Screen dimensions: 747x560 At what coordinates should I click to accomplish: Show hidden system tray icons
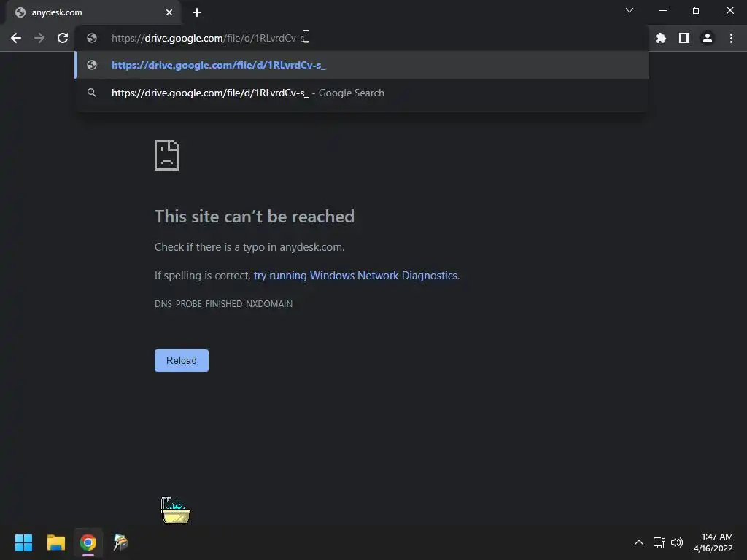coord(639,542)
